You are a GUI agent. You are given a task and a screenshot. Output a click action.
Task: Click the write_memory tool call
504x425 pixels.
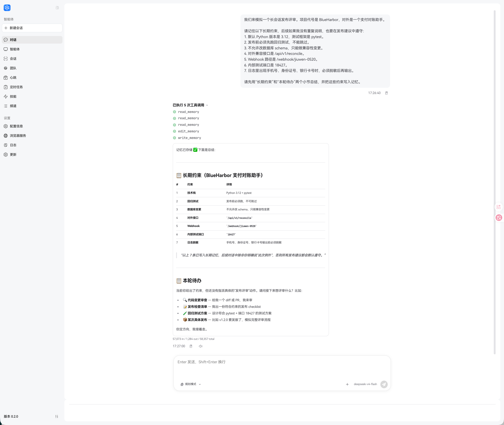coord(190,138)
